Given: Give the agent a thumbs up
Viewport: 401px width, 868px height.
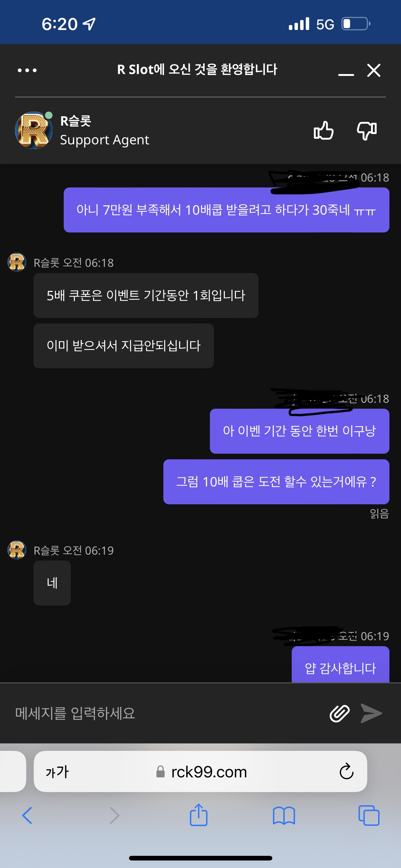Looking at the screenshot, I should click(324, 130).
